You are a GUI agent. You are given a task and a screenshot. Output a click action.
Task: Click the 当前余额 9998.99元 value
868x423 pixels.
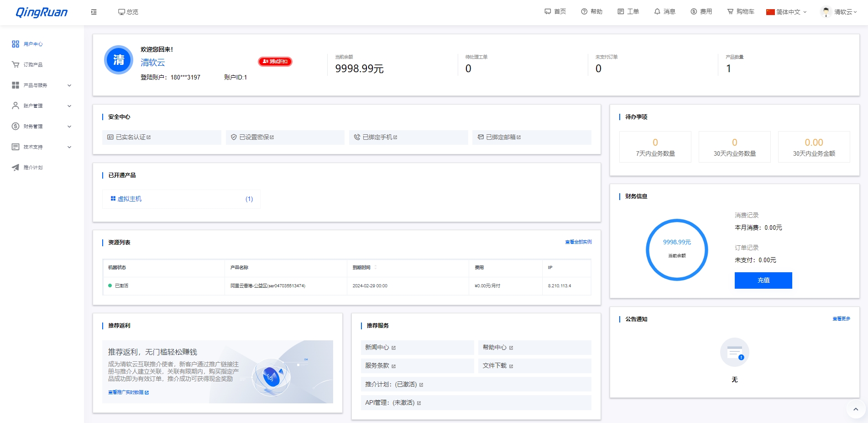click(359, 69)
